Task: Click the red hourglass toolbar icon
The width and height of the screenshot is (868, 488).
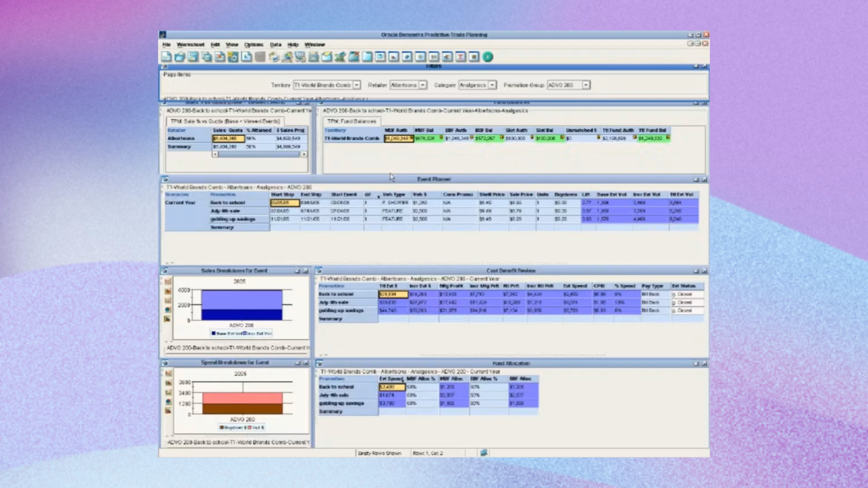Action: (461, 57)
